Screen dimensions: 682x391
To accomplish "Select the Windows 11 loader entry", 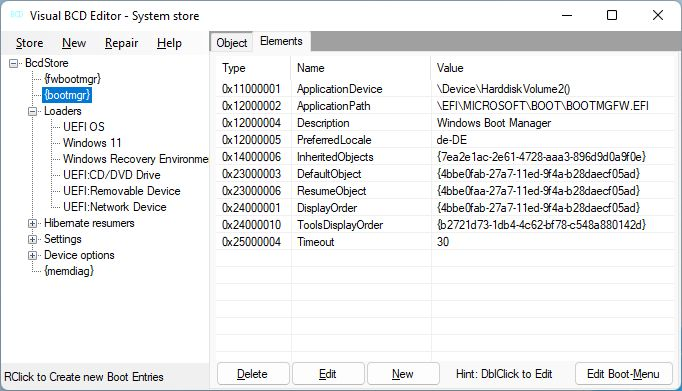I will pos(92,143).
